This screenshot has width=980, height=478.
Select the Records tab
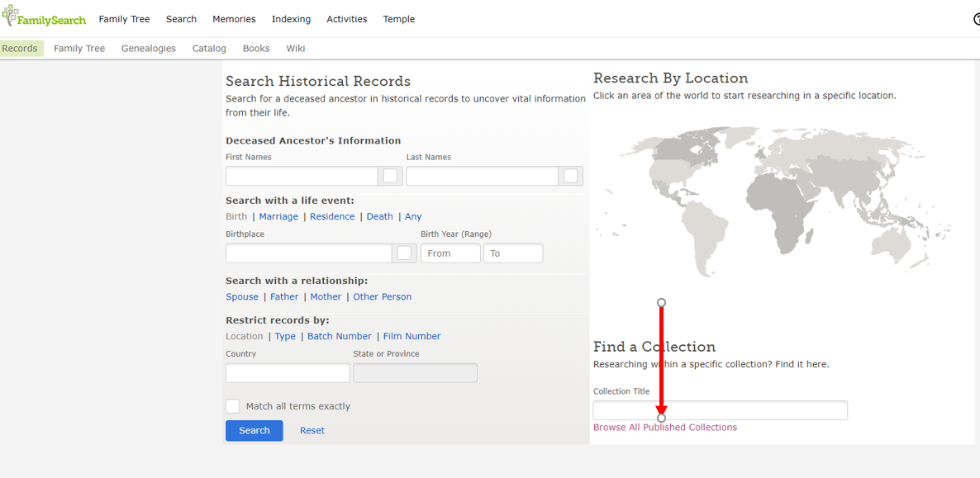pos(21,48)
